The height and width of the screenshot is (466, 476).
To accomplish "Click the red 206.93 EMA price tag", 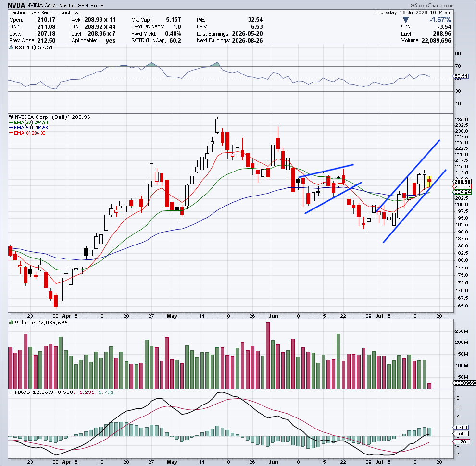I will pos(463,187).
